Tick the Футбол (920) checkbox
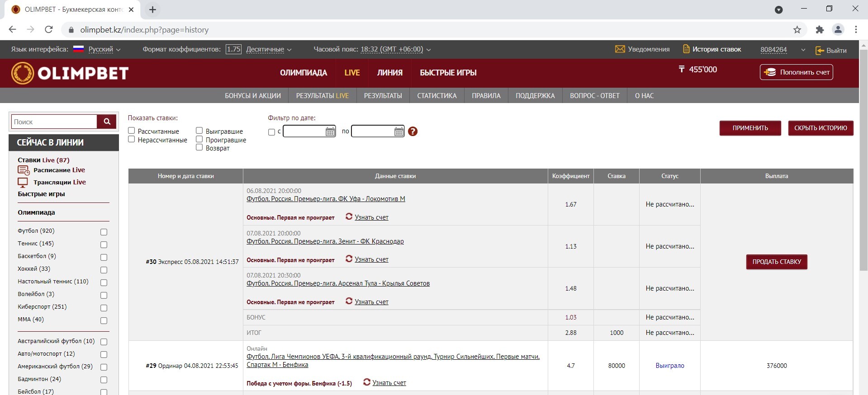868x395 pixels. [x=104, y=232]
